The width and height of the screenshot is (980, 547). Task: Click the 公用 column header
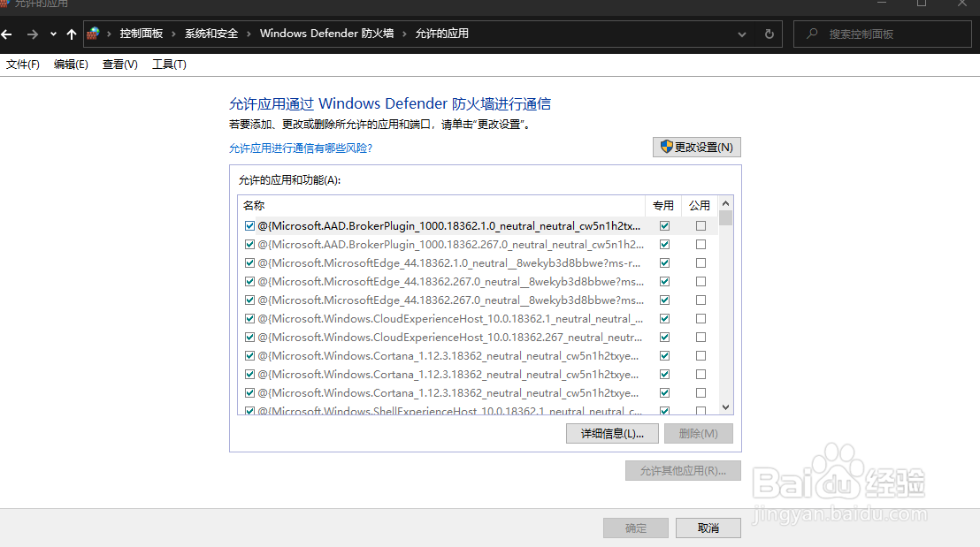click(x=700, y=205)
